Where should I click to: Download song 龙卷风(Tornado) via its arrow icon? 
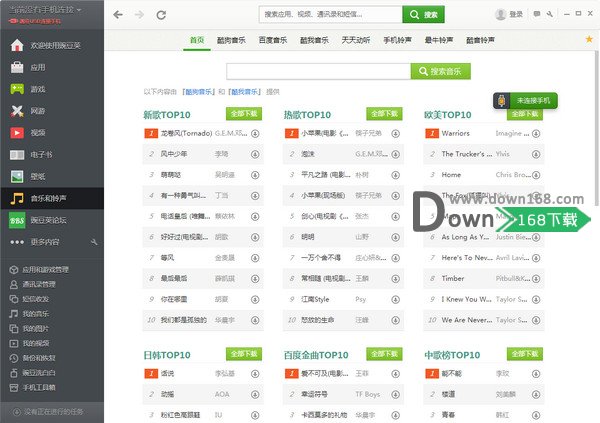point(255,134)
